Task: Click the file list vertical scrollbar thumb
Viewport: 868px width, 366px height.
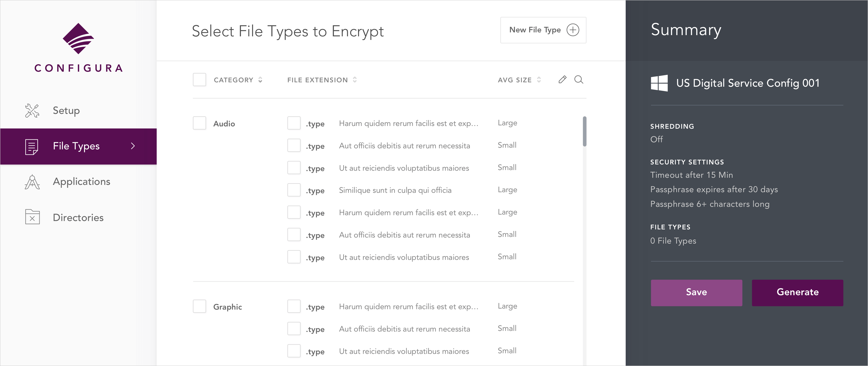Action: (x=584, y=131)
